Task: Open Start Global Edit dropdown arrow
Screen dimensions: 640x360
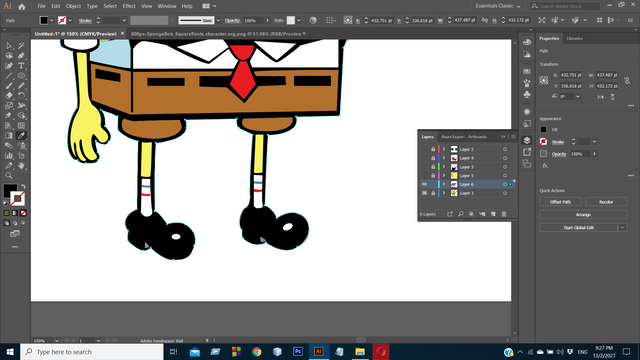Action: (622, 227)
